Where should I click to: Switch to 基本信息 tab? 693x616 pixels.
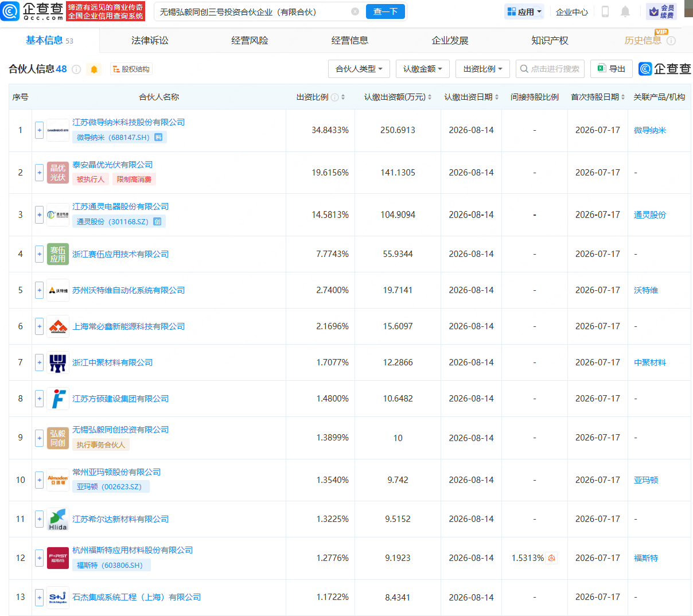pos(49,40)
